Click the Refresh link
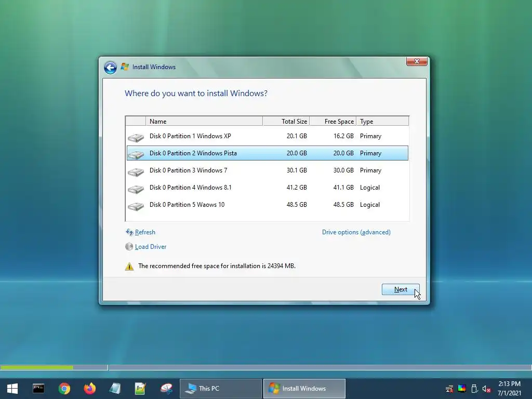The height and width of the screenshot is (399, 532). click(145, 232)
